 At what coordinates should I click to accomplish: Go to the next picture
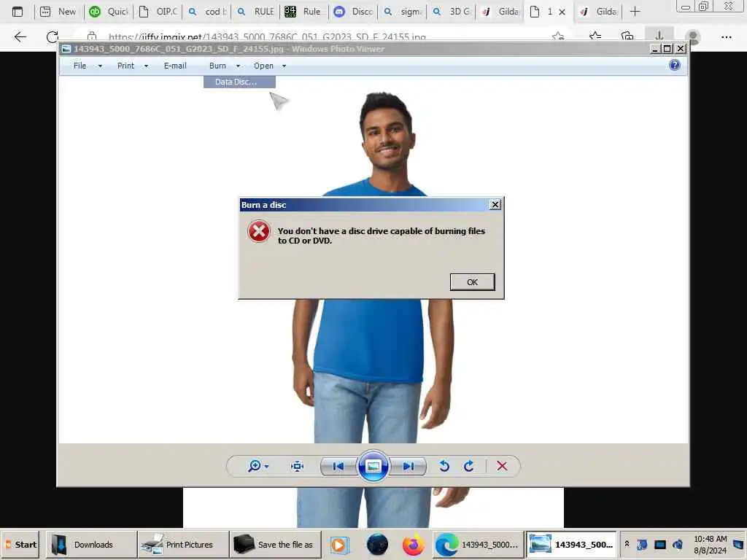[409, 466]
